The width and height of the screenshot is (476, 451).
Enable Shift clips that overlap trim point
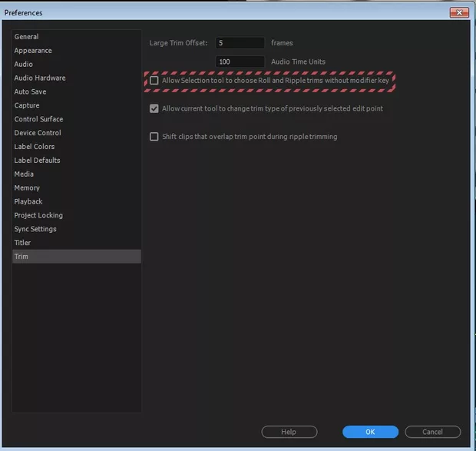click(x=154, y=137)
